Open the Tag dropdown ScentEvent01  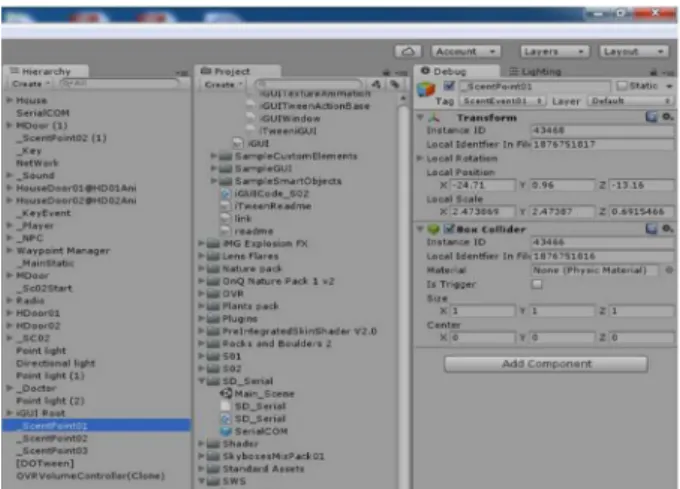(503, 101)
